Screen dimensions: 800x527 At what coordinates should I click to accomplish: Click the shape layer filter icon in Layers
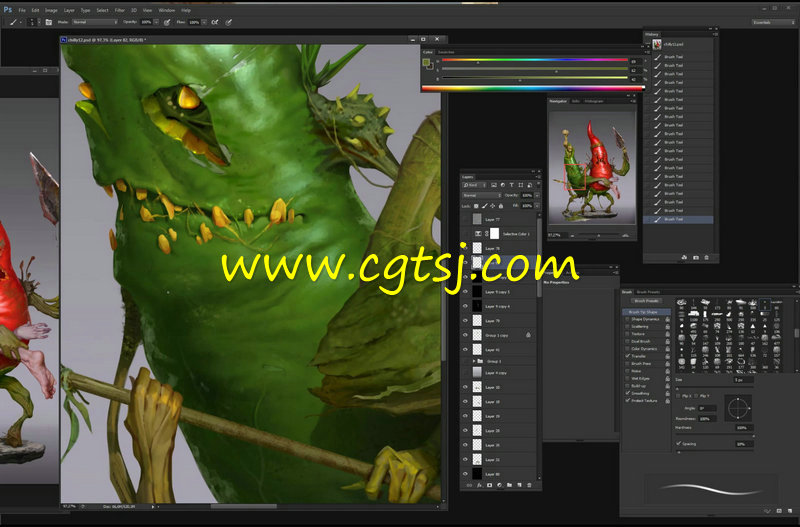click(x=521, y=185)
